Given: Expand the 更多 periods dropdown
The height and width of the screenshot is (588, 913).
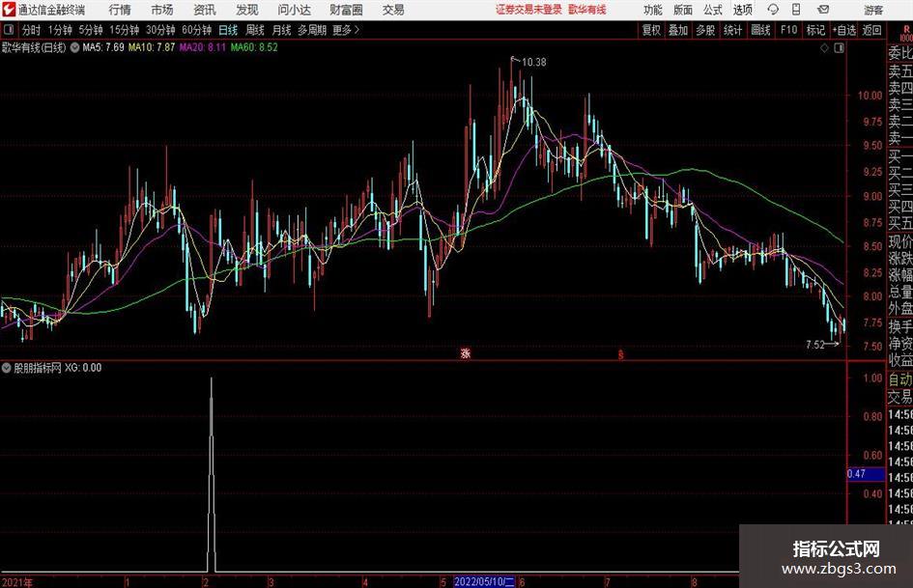Looking at the screenshot, I should tap(347, 30).
